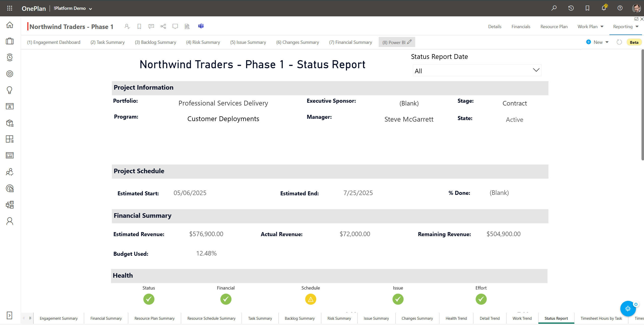The image size is (644, 325).
Task: Open the notifications bell
Action: pos(604,8)
